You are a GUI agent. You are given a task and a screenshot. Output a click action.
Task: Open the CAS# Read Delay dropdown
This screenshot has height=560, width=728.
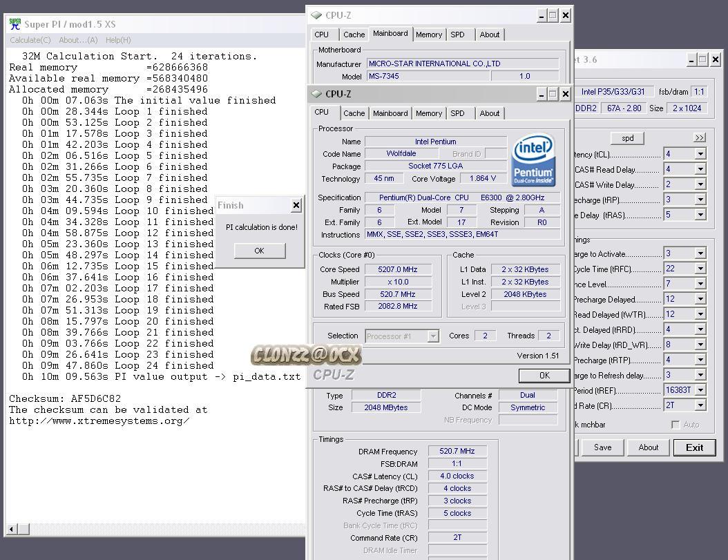(x=700, y=169)
